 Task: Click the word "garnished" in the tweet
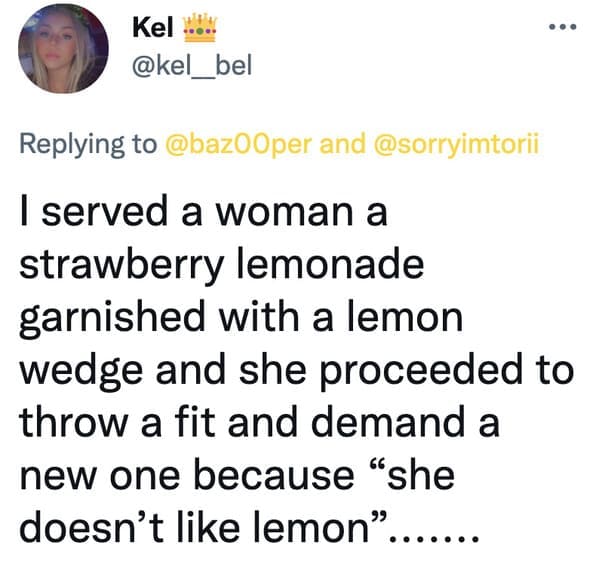tap(112, 319)
